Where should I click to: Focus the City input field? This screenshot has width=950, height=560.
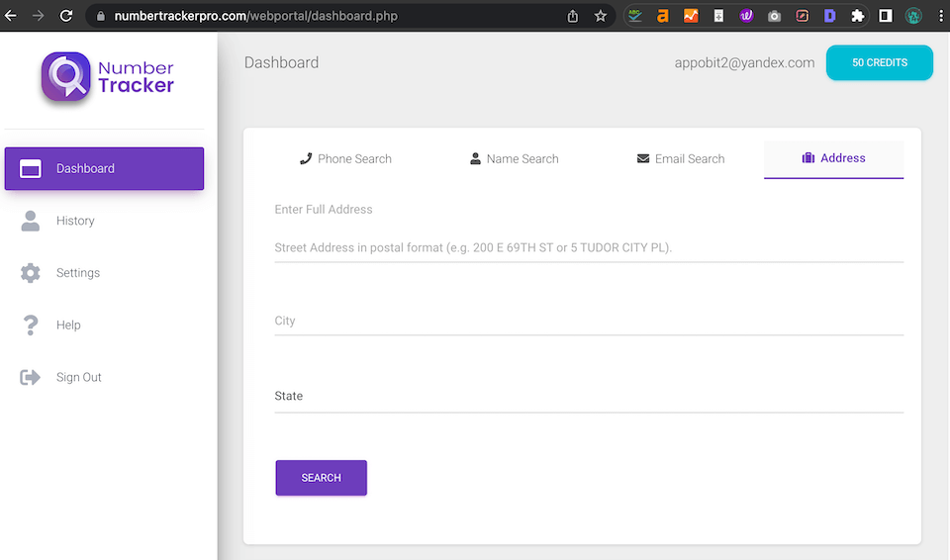(x=589, y=322)
